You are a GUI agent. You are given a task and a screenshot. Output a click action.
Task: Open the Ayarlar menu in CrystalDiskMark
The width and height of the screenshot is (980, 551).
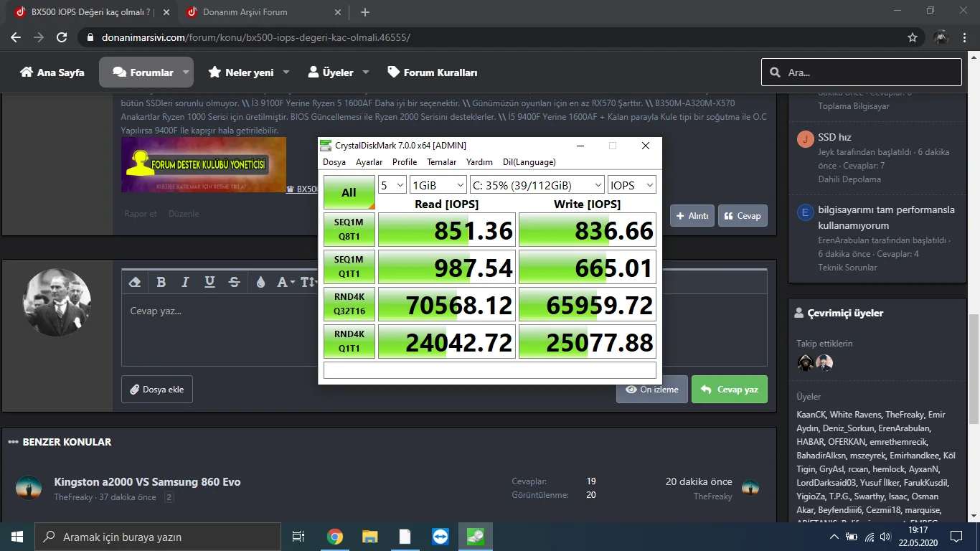tap(369, 162)
